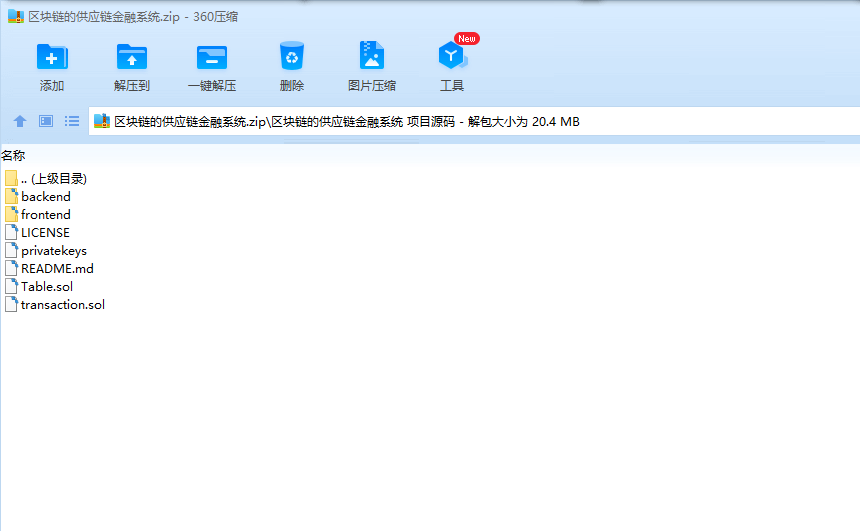Click the 一键解压 one-click extract icon
860x531 pixels.
[212, 57]
